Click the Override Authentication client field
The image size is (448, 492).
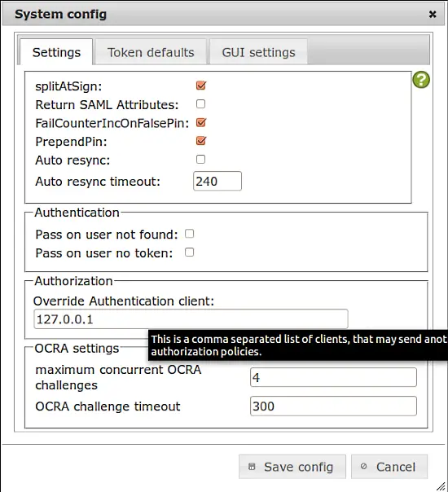(x=191, y=319)
